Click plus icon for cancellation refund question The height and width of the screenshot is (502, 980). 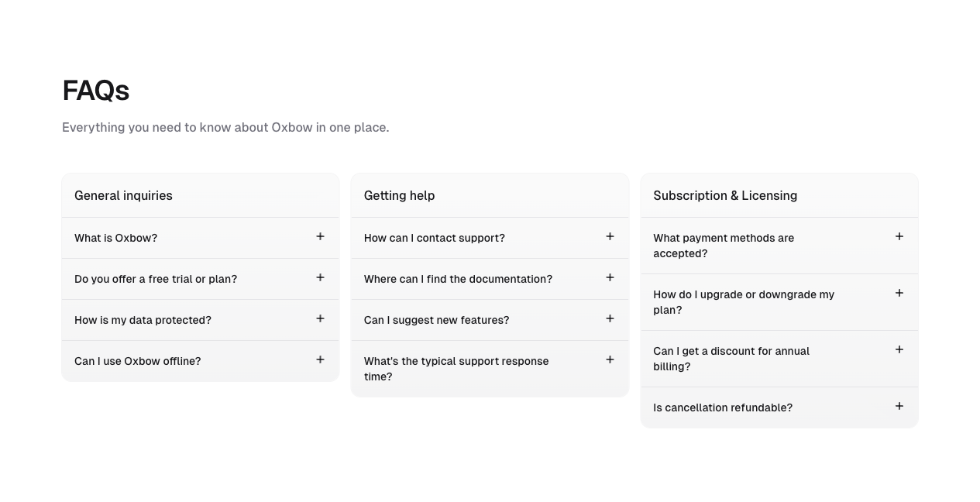899,407
